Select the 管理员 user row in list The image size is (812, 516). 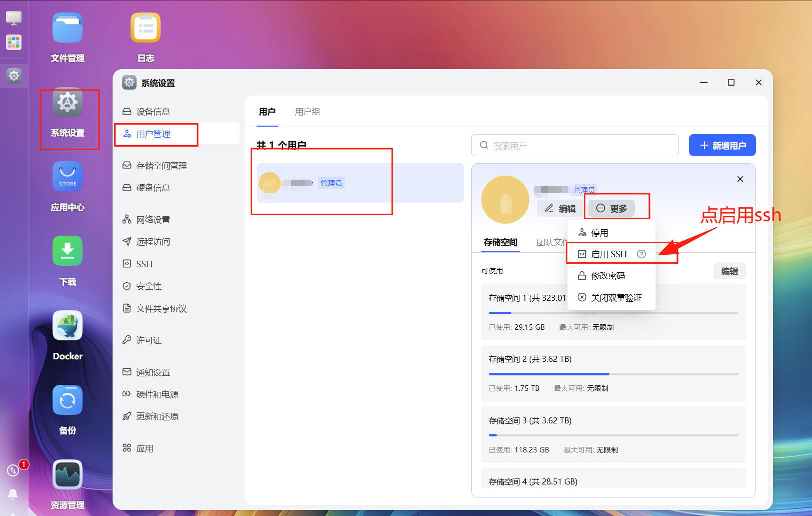point(360,183)
